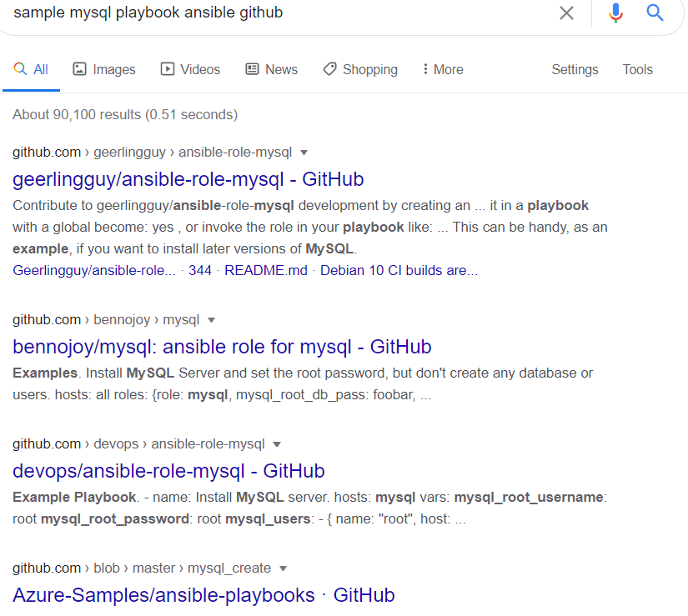The height and width of the screenshot is (616, 688).
Task: Open the README.md sitelink
Action: (x=266, y=271)
